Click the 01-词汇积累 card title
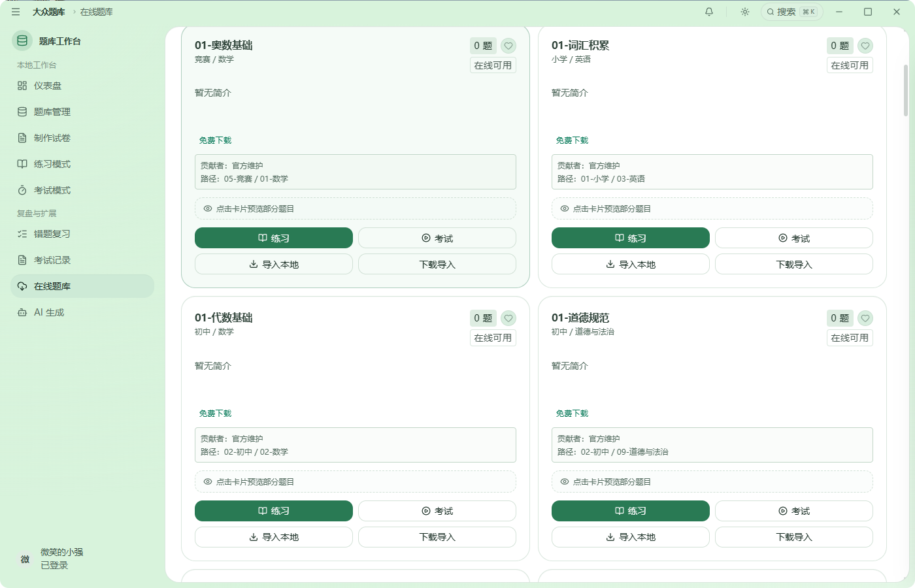Image resolution: width=915 pixels, height=588 pixels. pyautogui.click(x=580, y=45)
